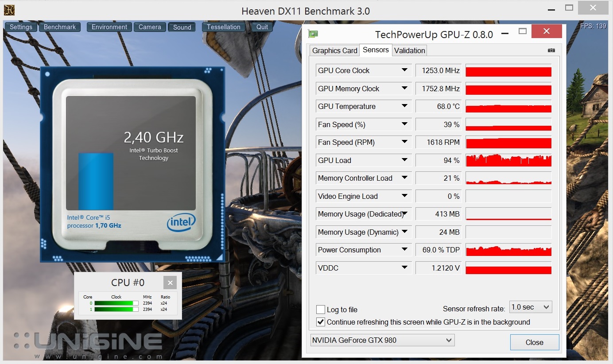Click the GPU Load history graph
613x364 pixels.
pyautogui.click(x=508, y=160)
